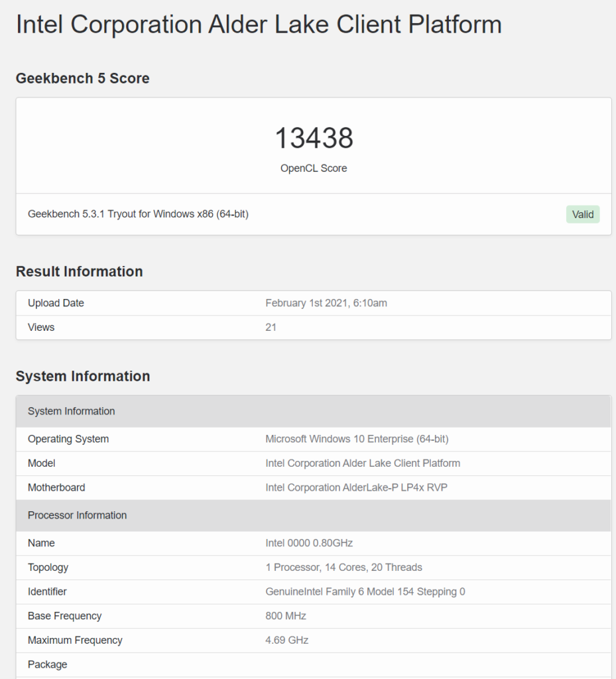The height and width of the screenshot is (679, 616).
Task: Click the processor Name value Intel 0000
Action: [x=309, y=543]
